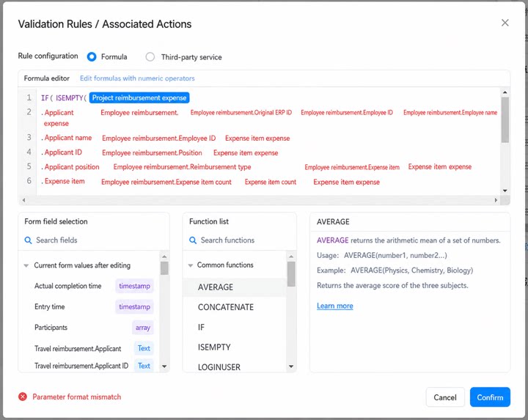Confirm the validation rule
The image size is (528, 420).
coord(490,397)
